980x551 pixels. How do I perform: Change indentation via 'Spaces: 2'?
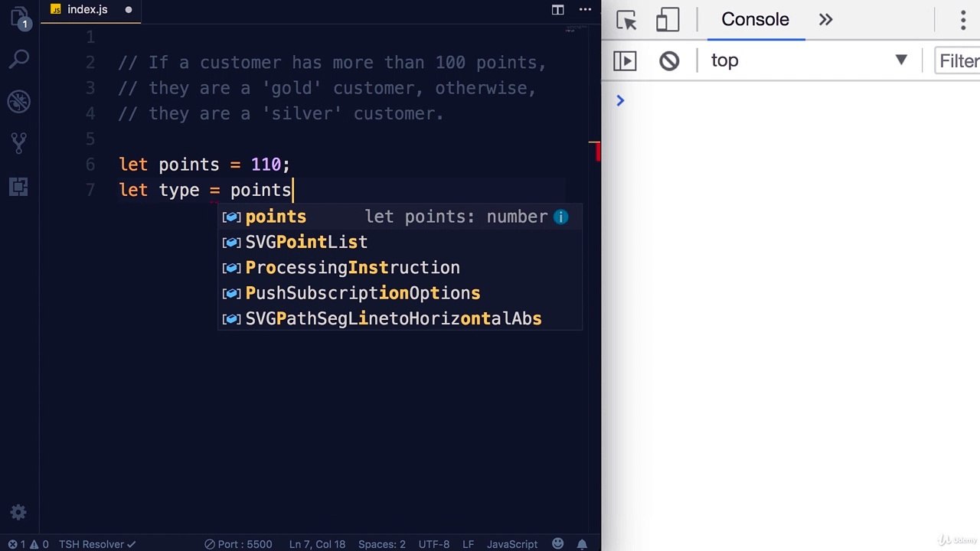click(x=382, y=544)
